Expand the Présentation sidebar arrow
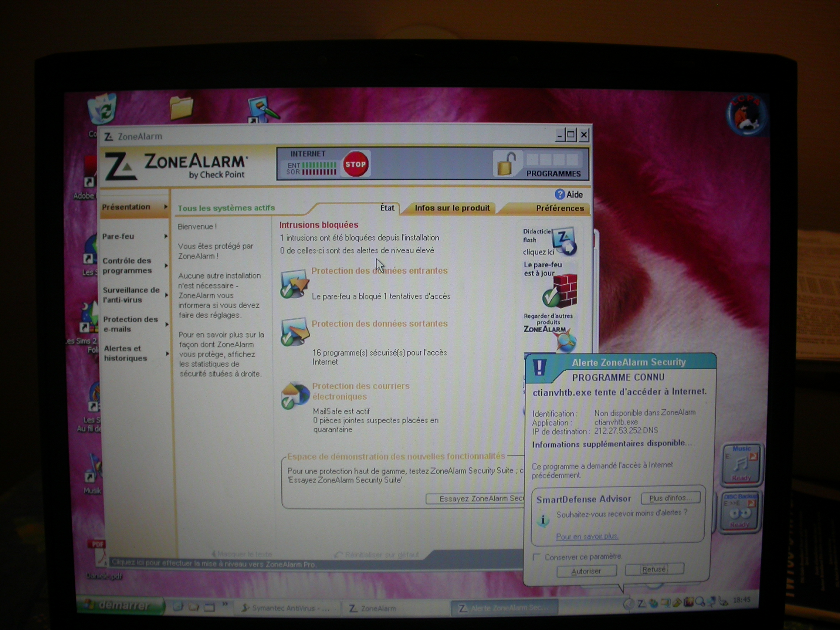 coord(166,207)
